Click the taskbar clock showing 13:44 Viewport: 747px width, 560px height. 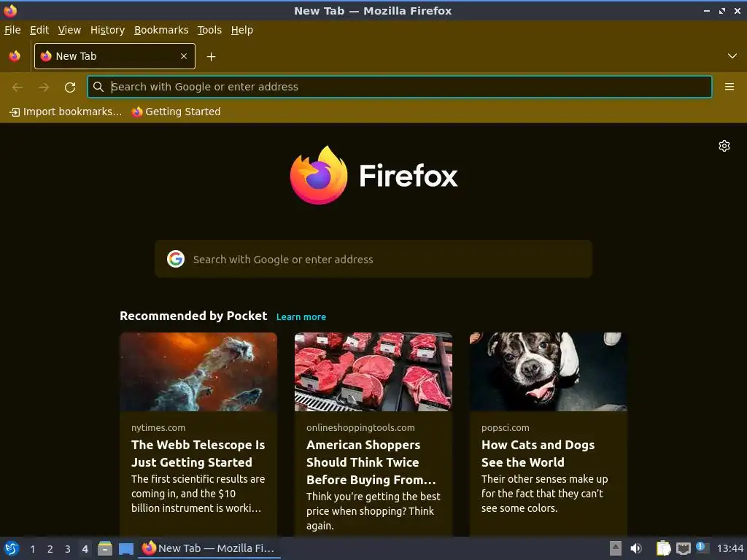(x=729, y=548)
